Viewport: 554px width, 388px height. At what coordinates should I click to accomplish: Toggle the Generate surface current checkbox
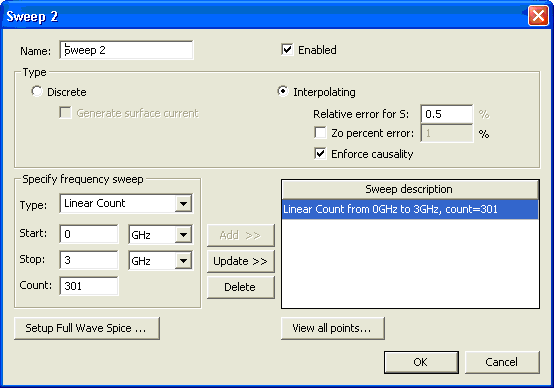(65, 113)
